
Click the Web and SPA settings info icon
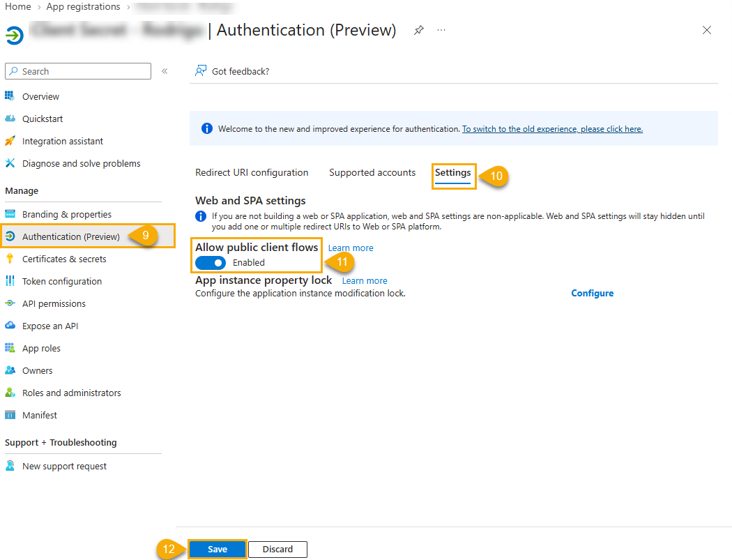tap(201, 216)
